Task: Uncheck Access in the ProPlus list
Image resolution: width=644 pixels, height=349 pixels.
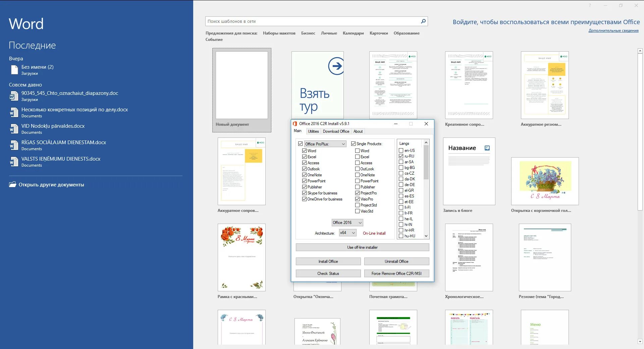Action: click(x=305, y=163)
